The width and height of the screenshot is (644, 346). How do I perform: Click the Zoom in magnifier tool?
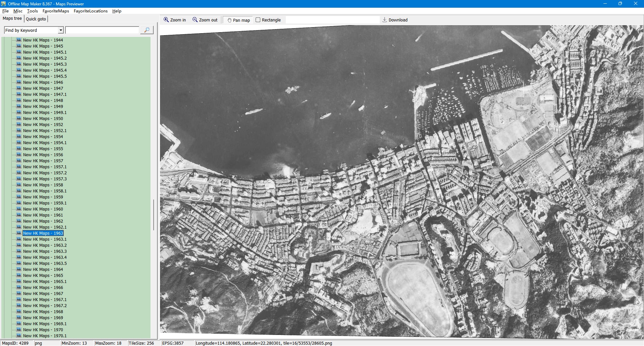(174, 20)
